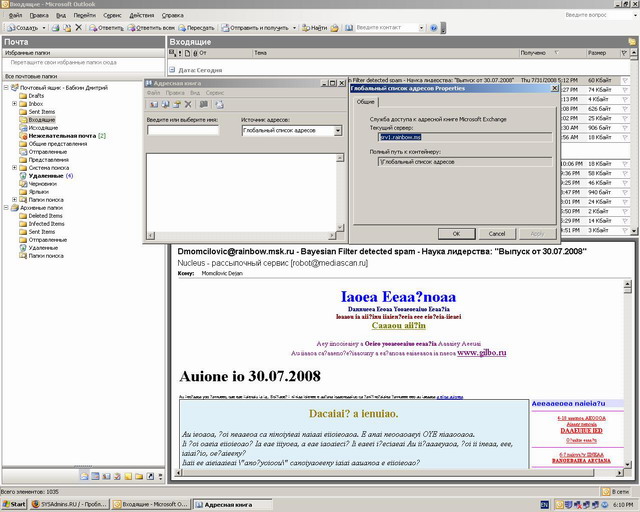640x512 pixels.
Task: Select the Drafts folder
Action: [36, 96]
